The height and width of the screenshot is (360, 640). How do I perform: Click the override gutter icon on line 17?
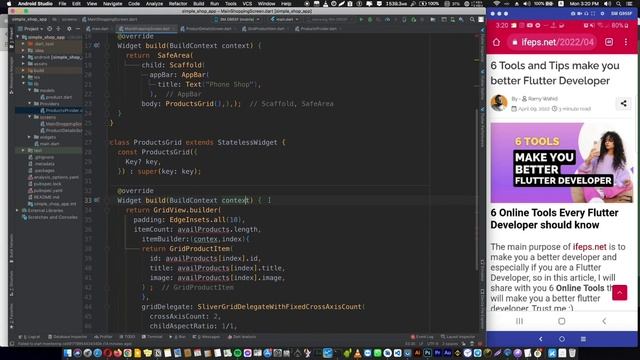pos(97,45)
